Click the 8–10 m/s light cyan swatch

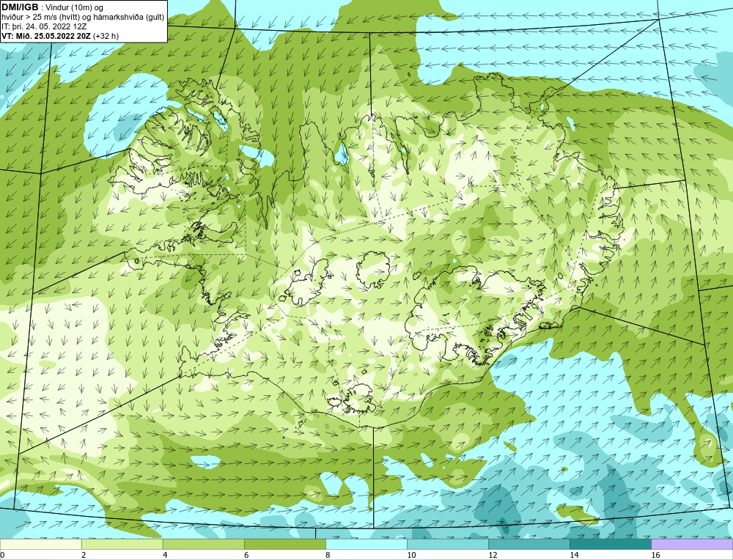(x=366, y=545)
